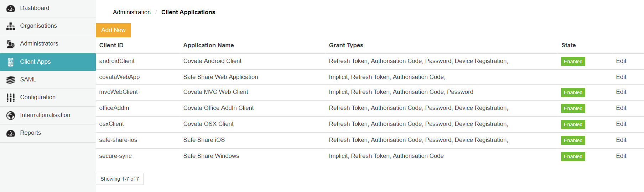644x192 pixels.
Task: Select the covataWebApp ID cell
Action: 119,77
